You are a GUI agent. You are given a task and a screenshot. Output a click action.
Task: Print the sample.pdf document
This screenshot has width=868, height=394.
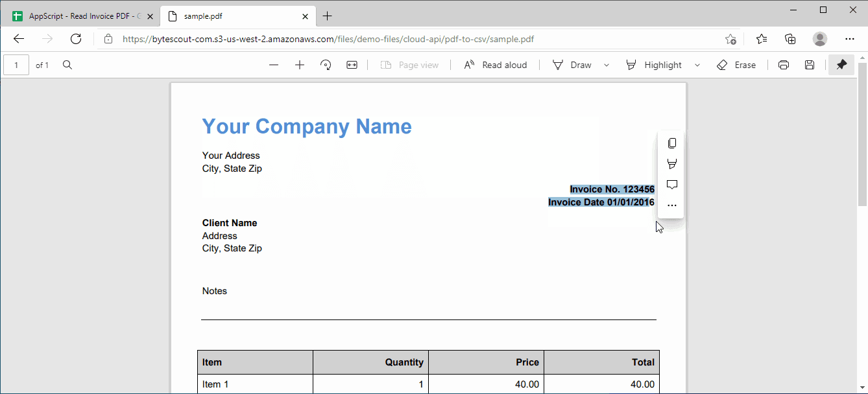[x=784, y=65]
